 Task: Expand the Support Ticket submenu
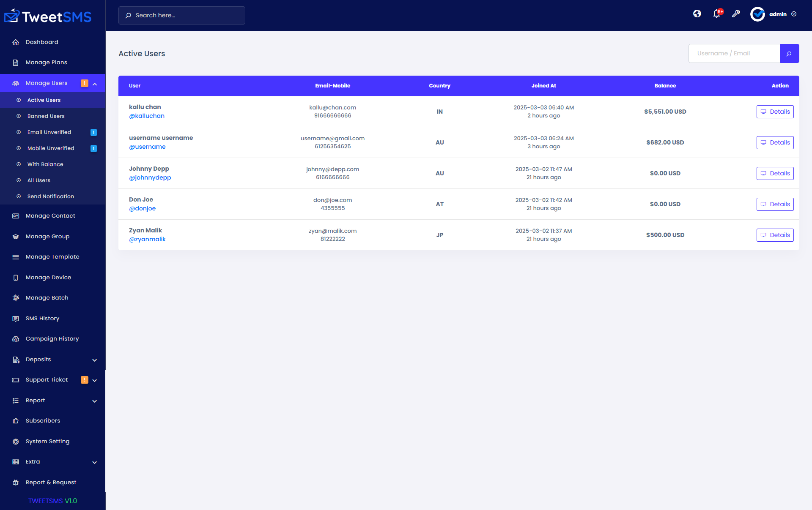tap(95, 380)
